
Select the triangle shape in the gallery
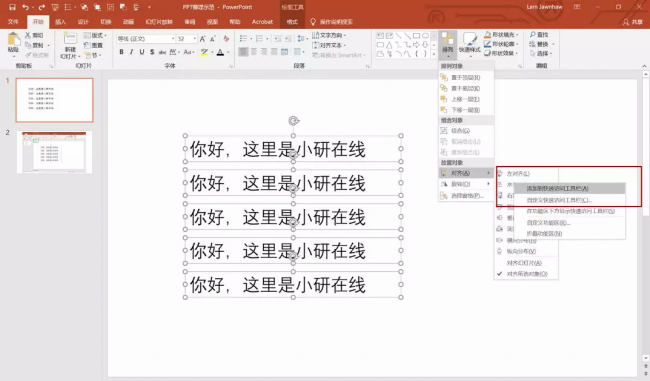click(389, 45)
